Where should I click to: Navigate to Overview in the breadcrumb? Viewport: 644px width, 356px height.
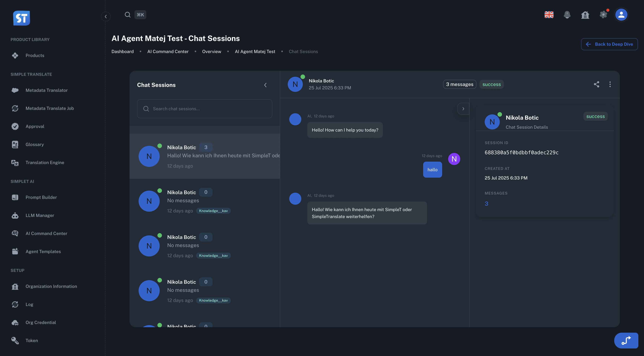point(211,52)
